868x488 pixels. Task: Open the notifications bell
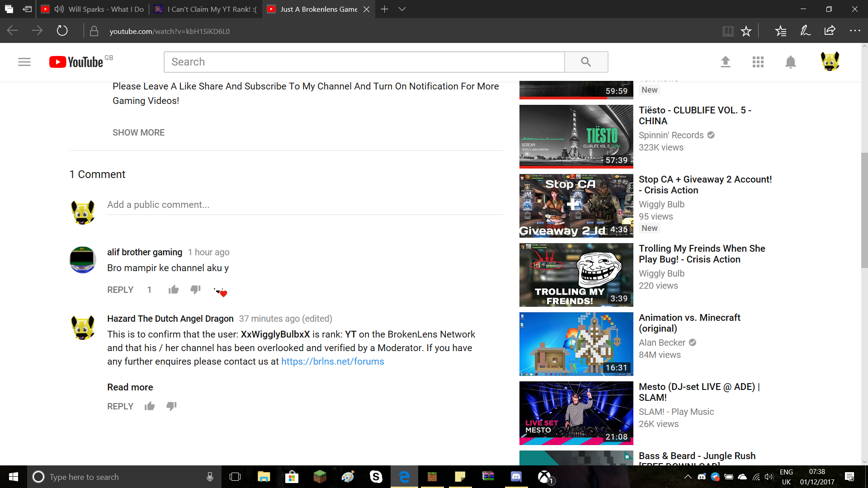(791, 62)
